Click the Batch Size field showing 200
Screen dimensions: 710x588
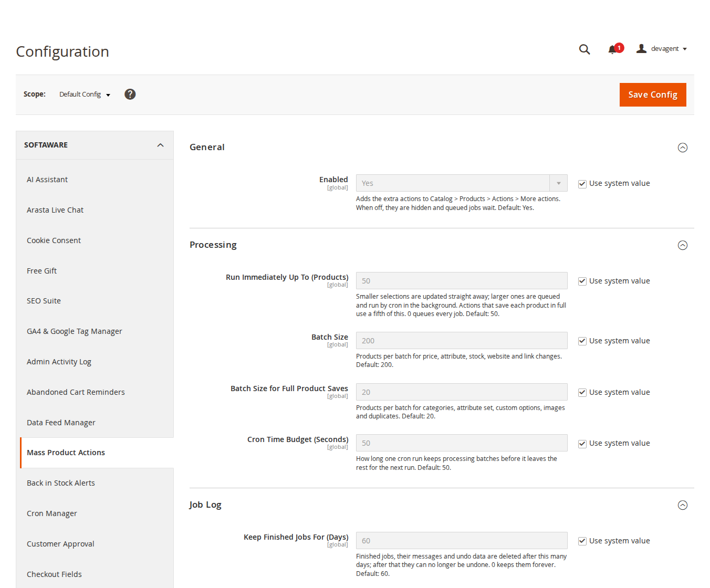pos(462,341)
